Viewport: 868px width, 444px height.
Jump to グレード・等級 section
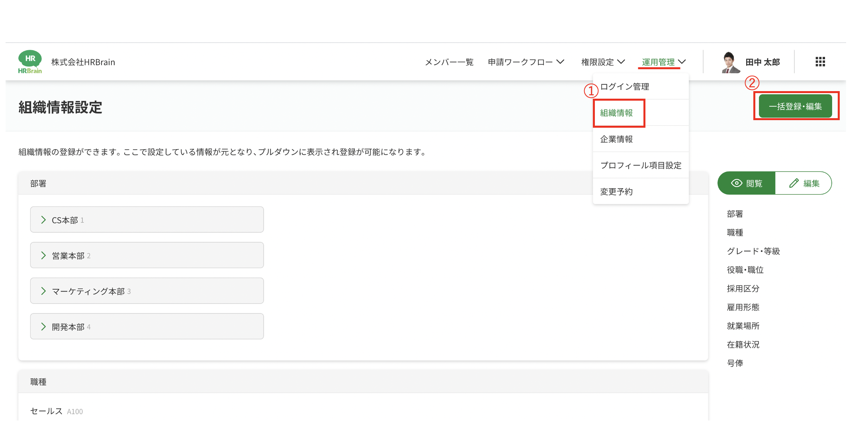[753, 251]
